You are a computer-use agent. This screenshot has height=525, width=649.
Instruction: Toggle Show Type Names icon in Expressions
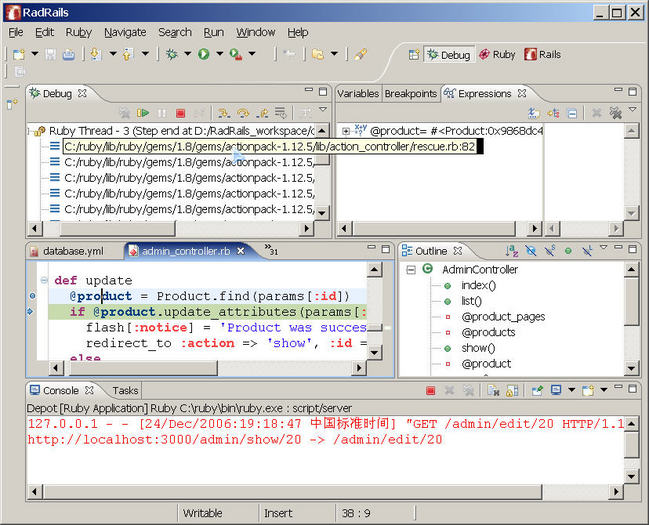coord(534,113)
